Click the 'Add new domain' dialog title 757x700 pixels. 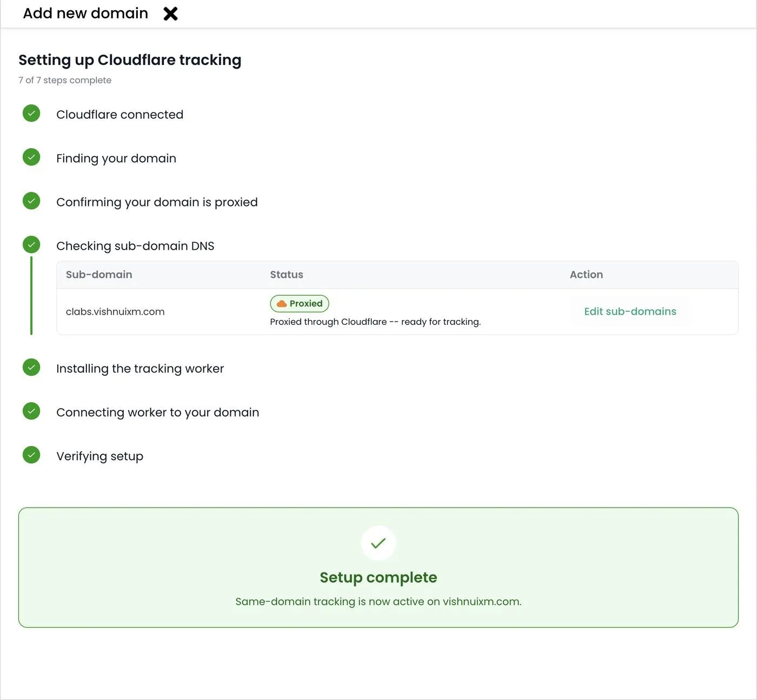point(85,13)
